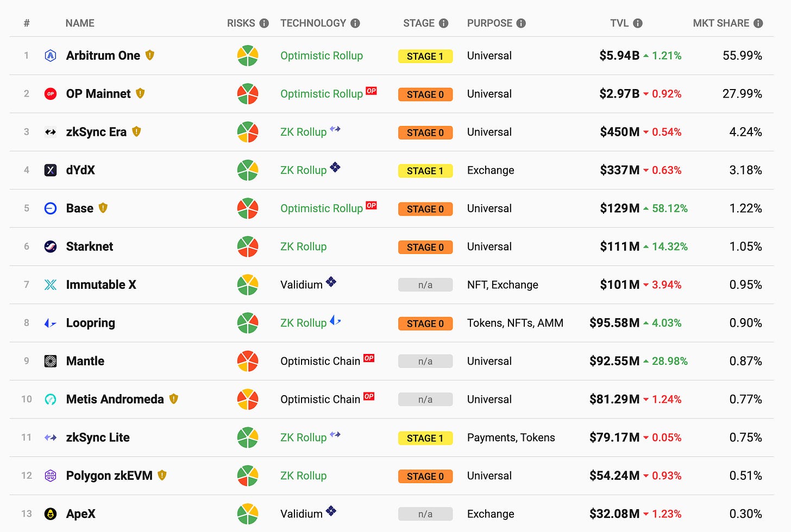Screen dimensions: 791x532
Task: Click the Loopring project logo
Action: point(51,323)
